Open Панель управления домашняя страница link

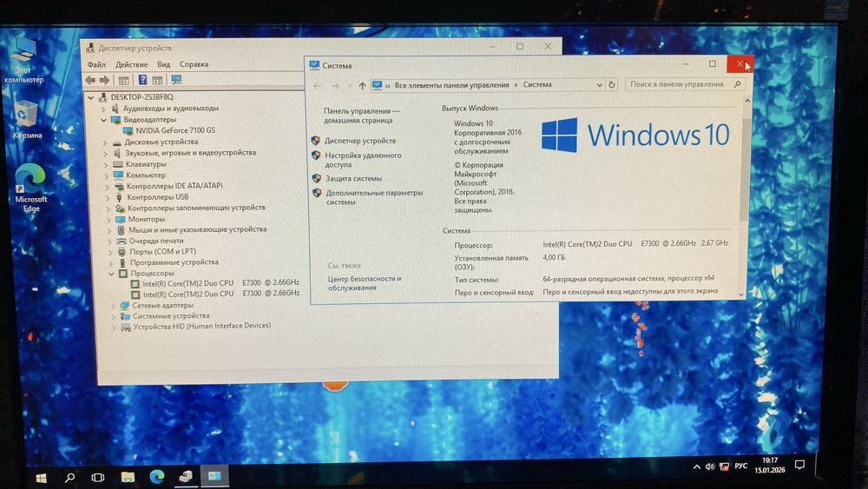[361, 116]
